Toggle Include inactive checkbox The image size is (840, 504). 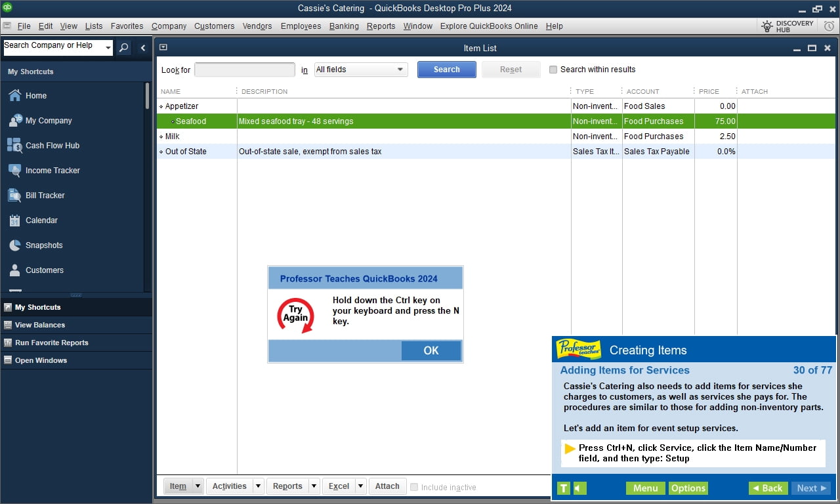pos(414,487)
